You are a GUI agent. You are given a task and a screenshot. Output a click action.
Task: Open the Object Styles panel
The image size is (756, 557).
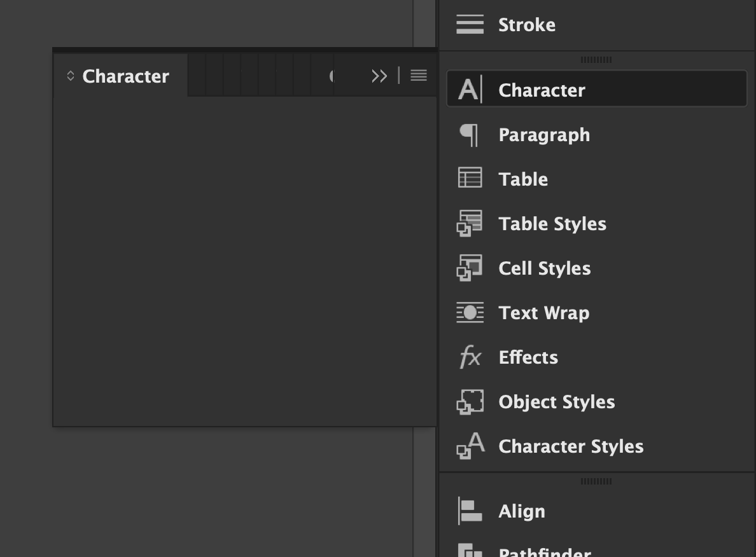[556, 401]
